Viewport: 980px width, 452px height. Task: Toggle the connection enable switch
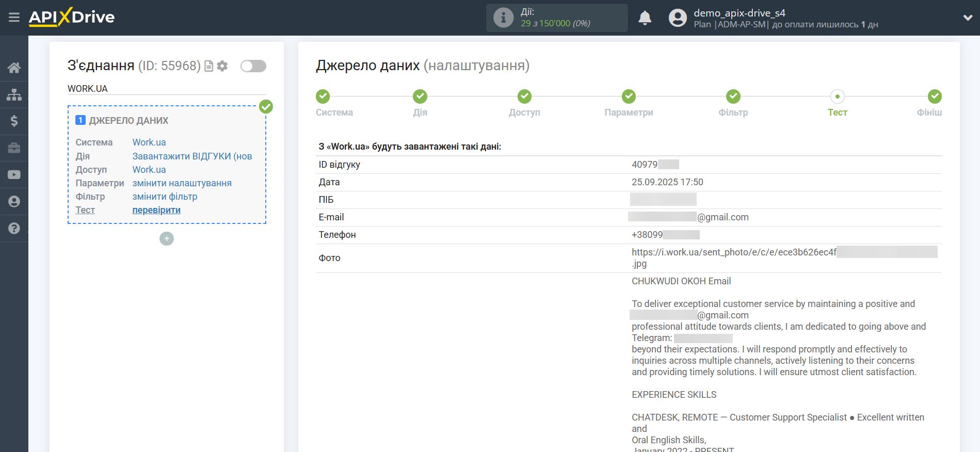pos(253,66)
